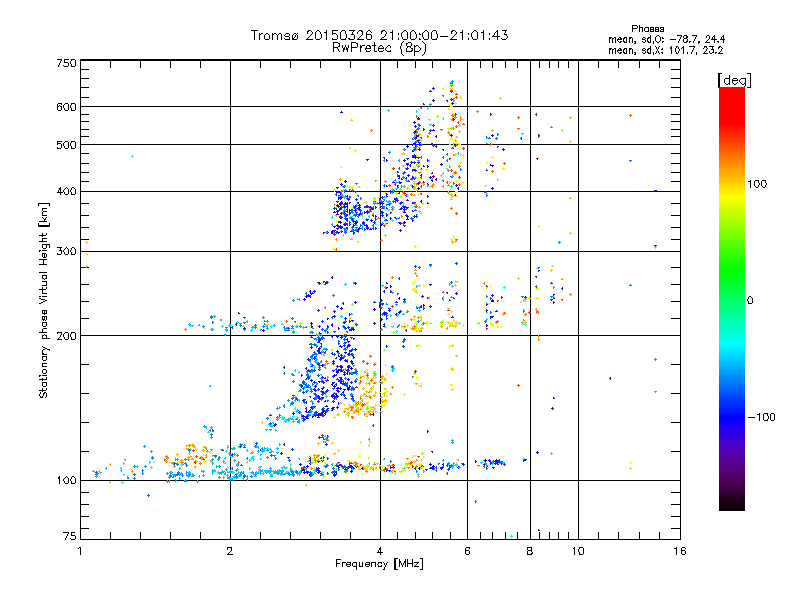Click the '10' frequency axis label
800x600 pixels.
click(578, 551)
